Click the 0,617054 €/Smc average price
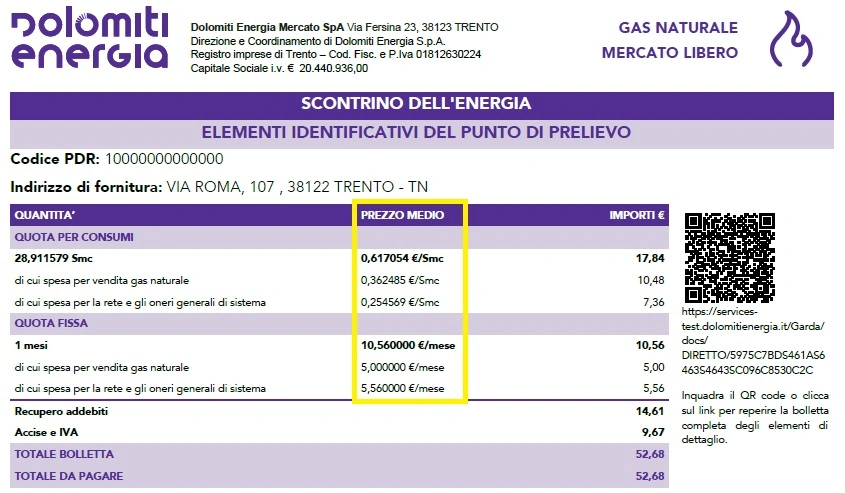 402,259
